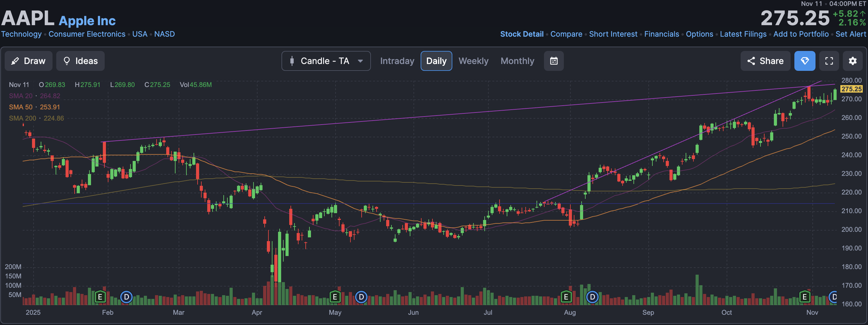The height and width of the screenshot is (325, 868).
Task: Click the November dividend D marker
Action: coord(833,297)
